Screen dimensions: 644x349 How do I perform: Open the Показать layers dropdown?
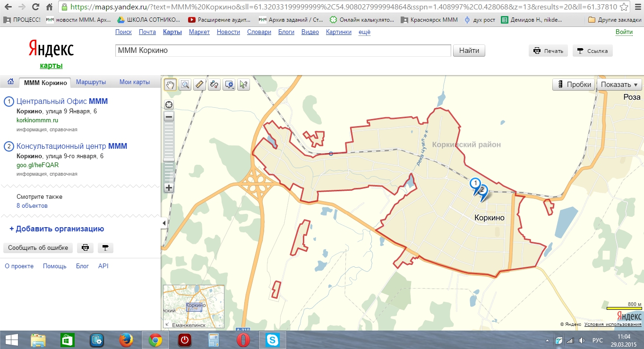click(x=619, y=85)
